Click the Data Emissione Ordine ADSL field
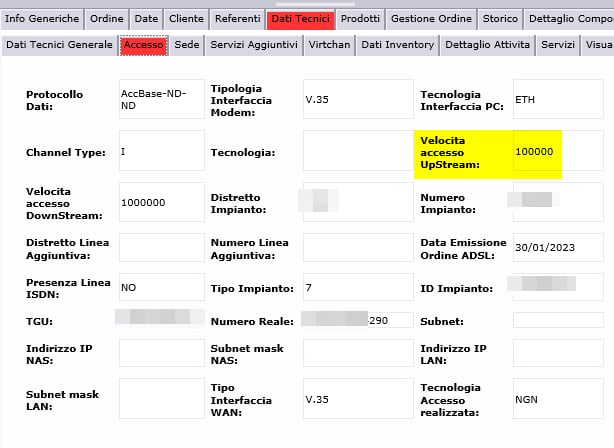This screenshot has height=448, width=614. click(x=558, y=247)
